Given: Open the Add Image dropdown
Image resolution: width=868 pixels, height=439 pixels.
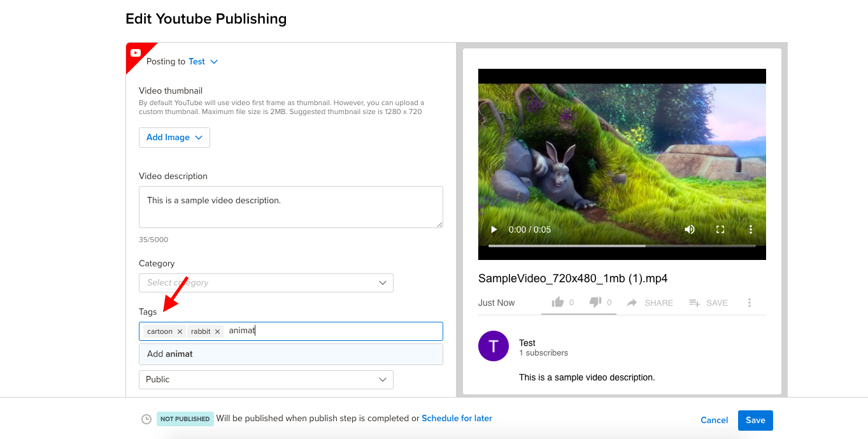Looking at the screenshot, I should (x=174, y=138).
